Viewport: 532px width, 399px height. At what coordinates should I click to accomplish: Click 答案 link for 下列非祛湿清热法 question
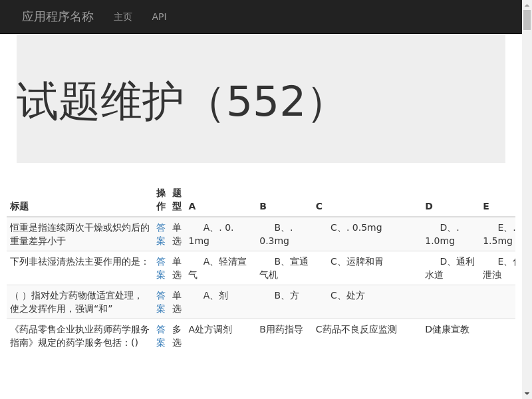(x=161, y=268)
